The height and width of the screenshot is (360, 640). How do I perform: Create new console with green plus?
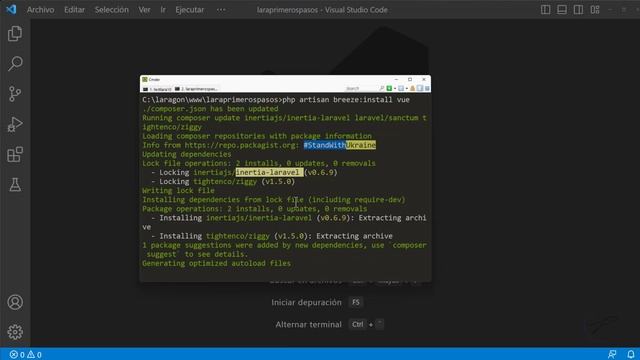pos(389,89)
